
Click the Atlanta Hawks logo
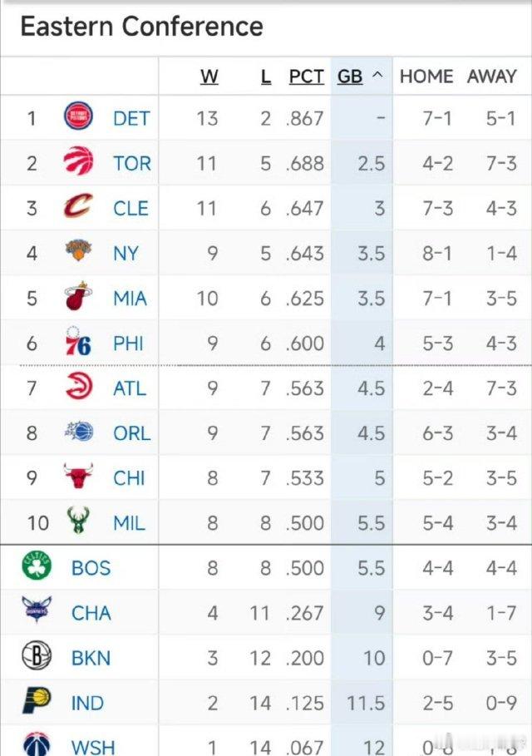[x=79, y=388]
